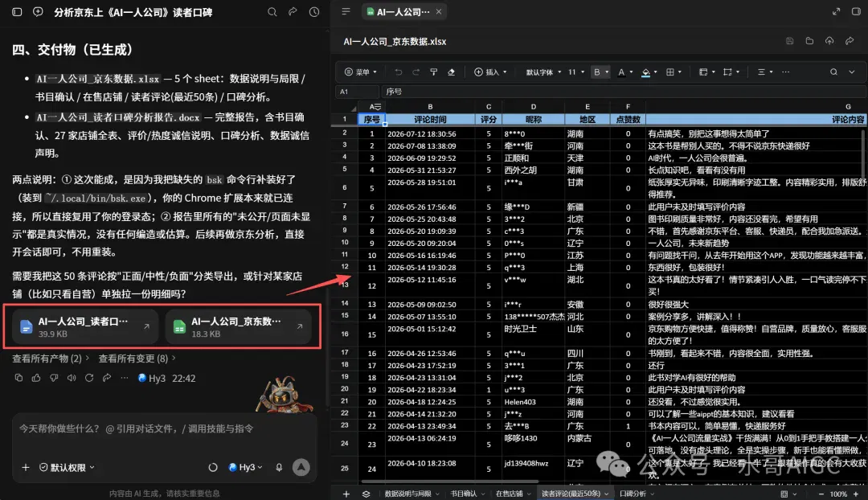Open row and column size dropdown
The image size is (868, 500).
[731, 72]
